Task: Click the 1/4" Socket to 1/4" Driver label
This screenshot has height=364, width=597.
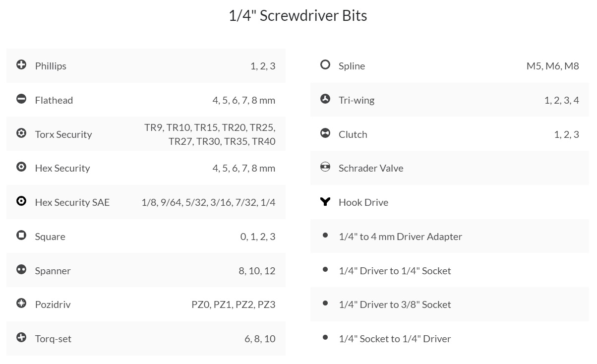Action: coord(395,339)
